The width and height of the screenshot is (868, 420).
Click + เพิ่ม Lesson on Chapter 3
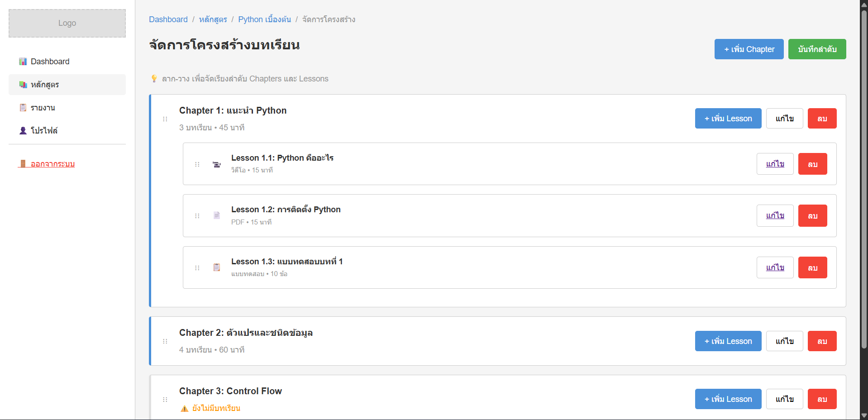pyautogui.click(x=728, y=399)
